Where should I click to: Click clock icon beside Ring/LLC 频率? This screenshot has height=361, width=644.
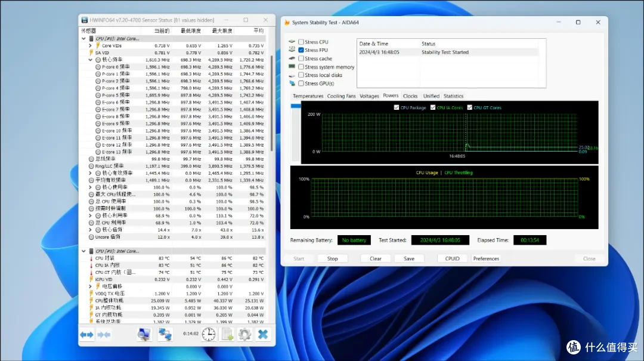pyautogui.click(x=91, y=166)
